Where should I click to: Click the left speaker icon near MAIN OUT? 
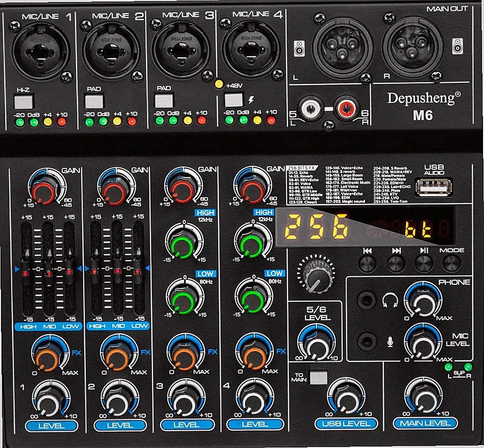(x=299, y=48)
